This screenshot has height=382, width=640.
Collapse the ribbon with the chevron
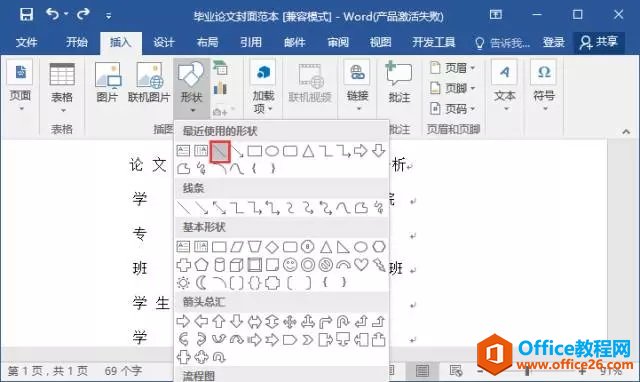pyautogui.click(x=626, y=131)
